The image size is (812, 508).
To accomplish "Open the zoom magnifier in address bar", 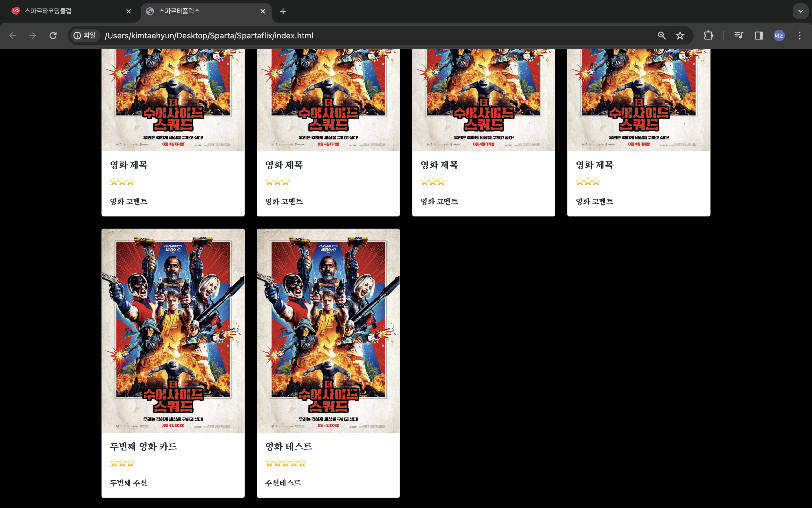I will point(662,36).
